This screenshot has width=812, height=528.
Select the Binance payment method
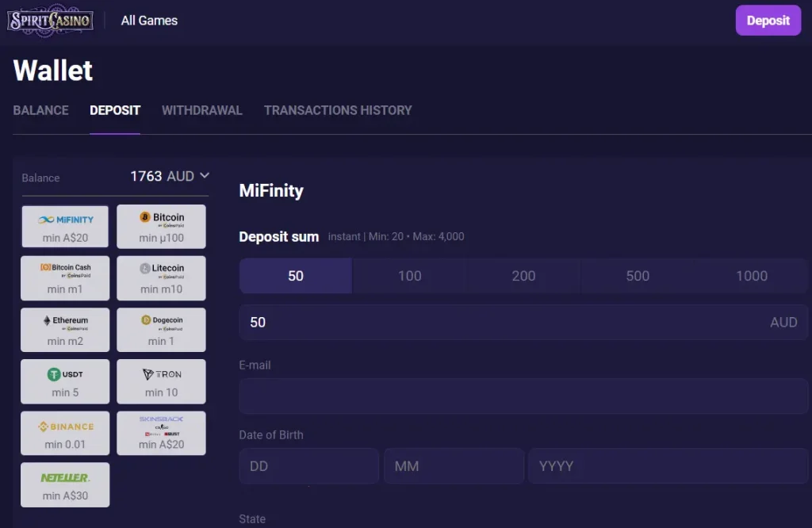coord(65,434)
